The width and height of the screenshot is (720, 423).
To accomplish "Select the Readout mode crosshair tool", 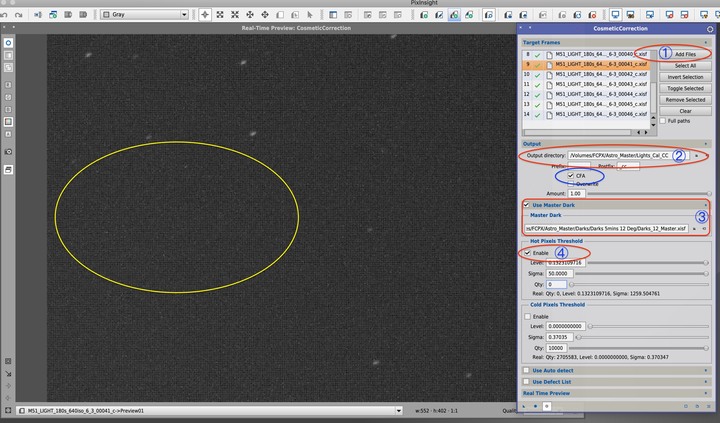I will pos(205,15).
